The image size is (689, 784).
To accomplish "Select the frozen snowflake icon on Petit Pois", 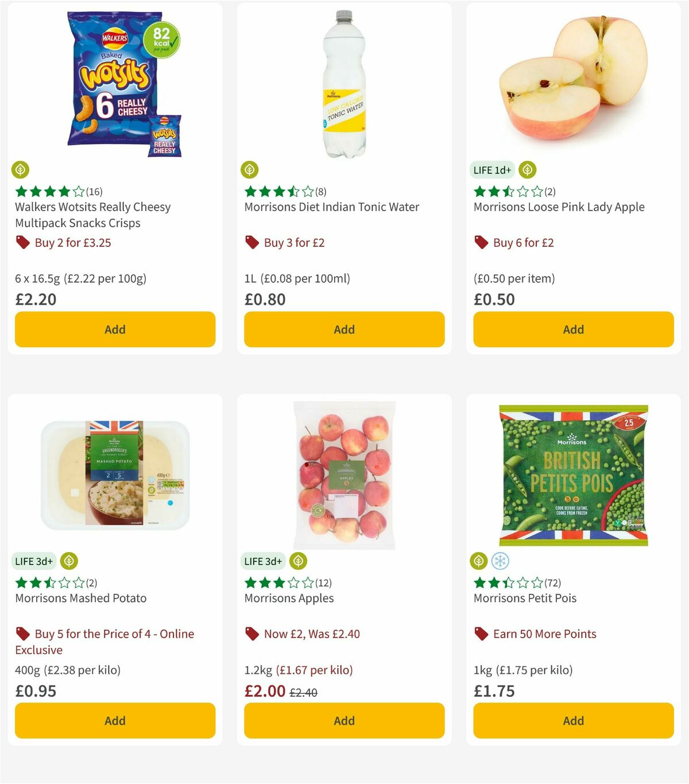I will pyautogui.click(x=501, y=561).
